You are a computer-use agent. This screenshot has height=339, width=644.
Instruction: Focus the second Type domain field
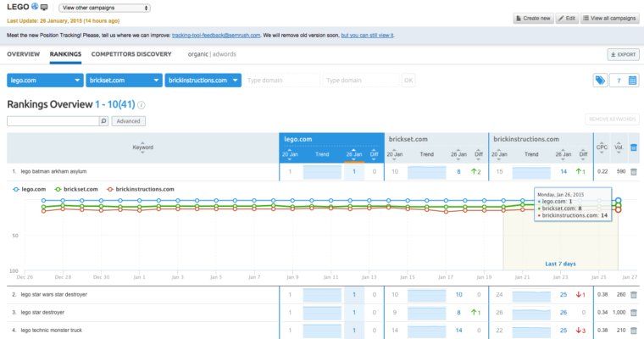(361, 81)
